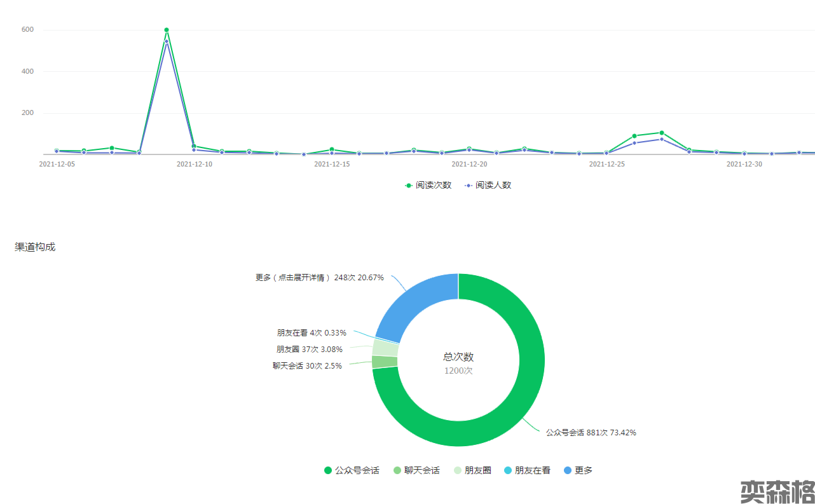The image size is (815, 504).
Task: Toggle 朋友圈 legend item below donut
Action: [471, 471]
